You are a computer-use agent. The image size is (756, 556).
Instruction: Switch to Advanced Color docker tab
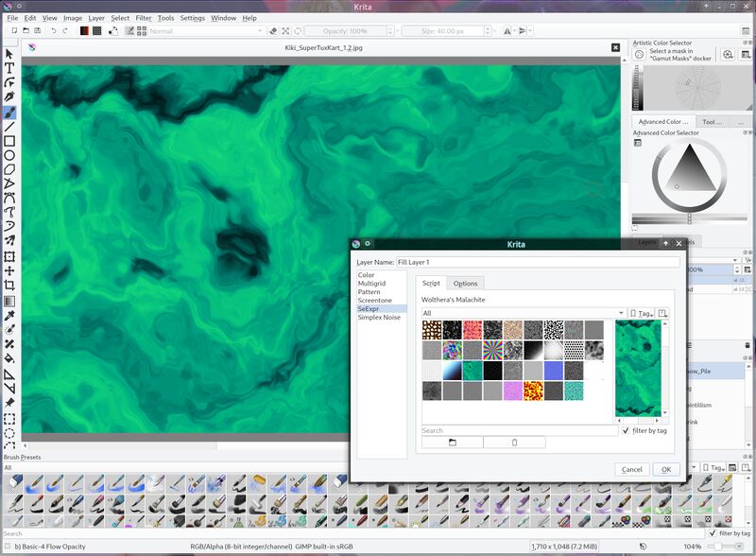[x=663, y=122]
